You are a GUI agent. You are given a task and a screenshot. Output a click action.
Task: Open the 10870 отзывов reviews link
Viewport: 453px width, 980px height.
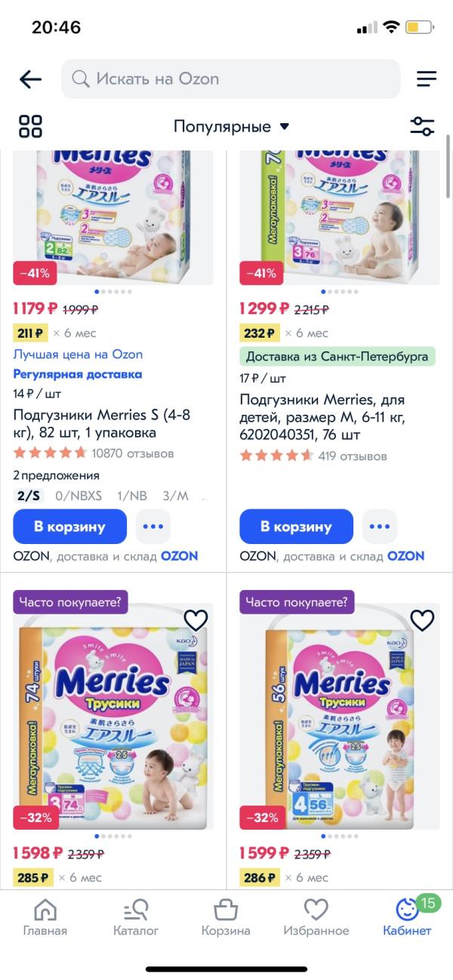[132, 453]
